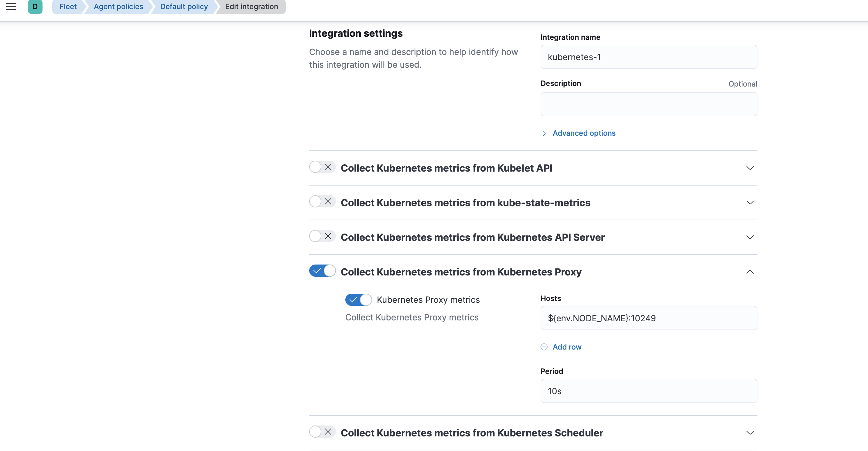Disable Kubernetes Proxy metrics section toggle
The width and height of the screenshot is (868, 451).
[x=322, y=271]
